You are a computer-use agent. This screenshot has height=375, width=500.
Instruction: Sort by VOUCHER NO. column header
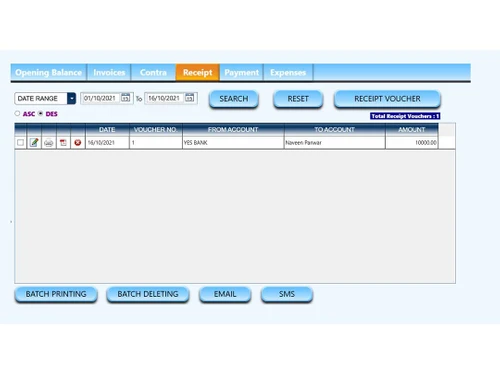156,129
